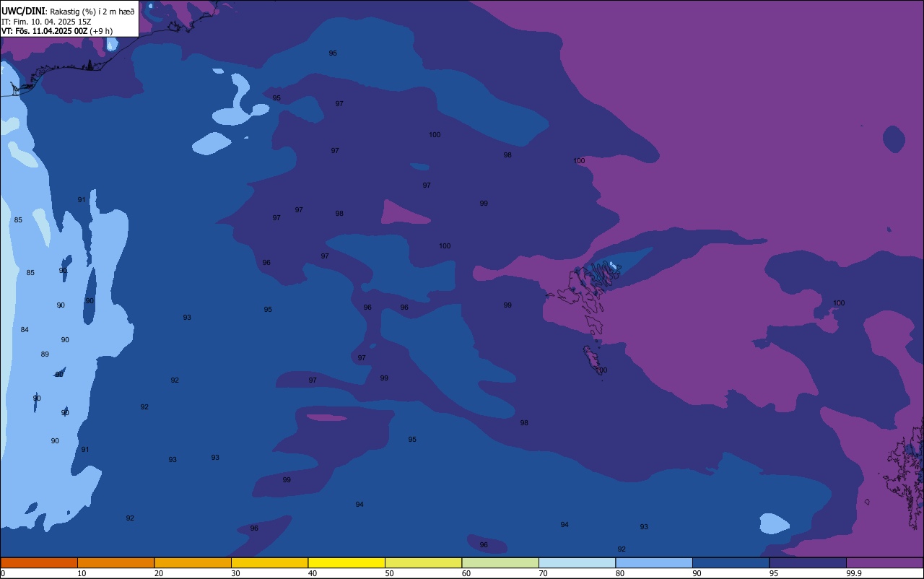
Task: Click the 0–10 dark orange legend swatch
Action: pyautogui.click(x=39, y=562)
